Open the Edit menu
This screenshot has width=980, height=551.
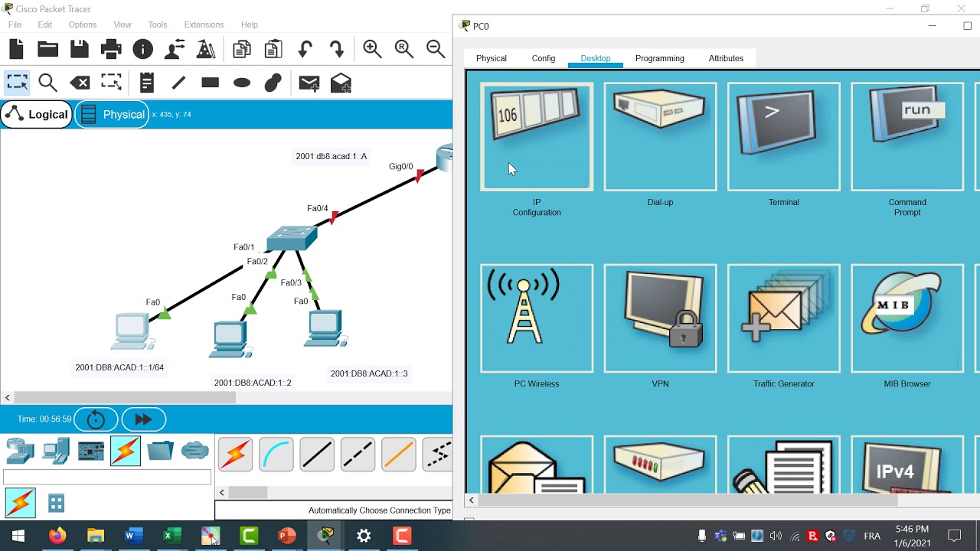(x=45, y=24)
